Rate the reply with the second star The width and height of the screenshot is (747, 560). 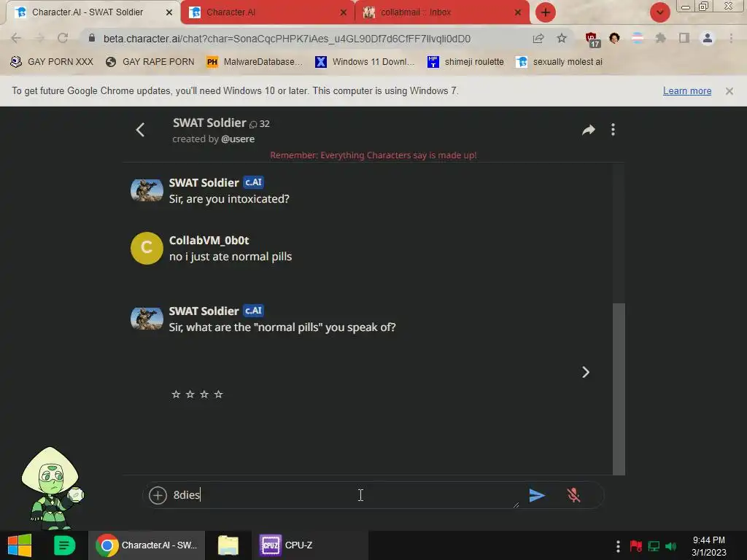pos(190,394)
